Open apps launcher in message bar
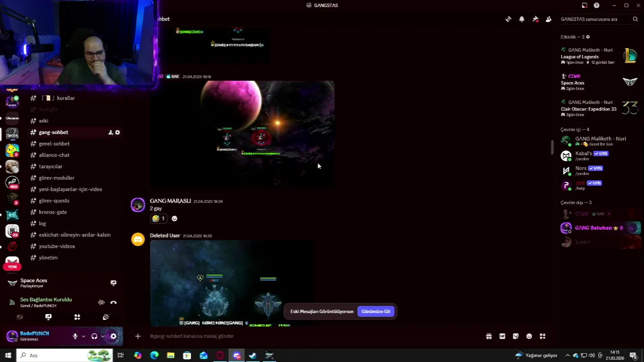The height and width of the screenshot is (362, 644). (542, 336)
